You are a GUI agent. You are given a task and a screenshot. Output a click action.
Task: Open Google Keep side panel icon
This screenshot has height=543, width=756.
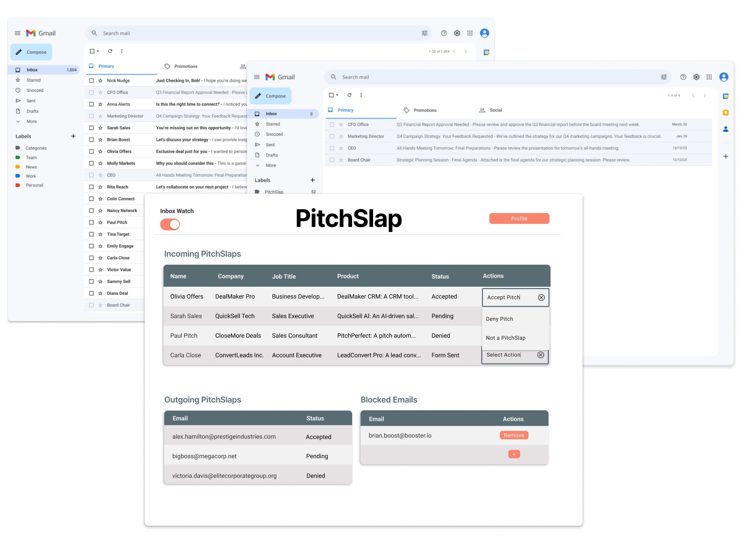(725, 112)
